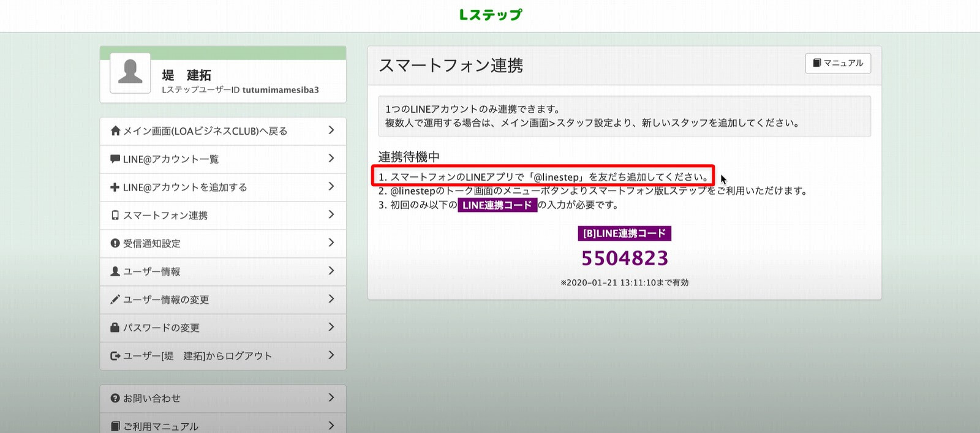Click the phone icon for スマートフォン連携

115,215
